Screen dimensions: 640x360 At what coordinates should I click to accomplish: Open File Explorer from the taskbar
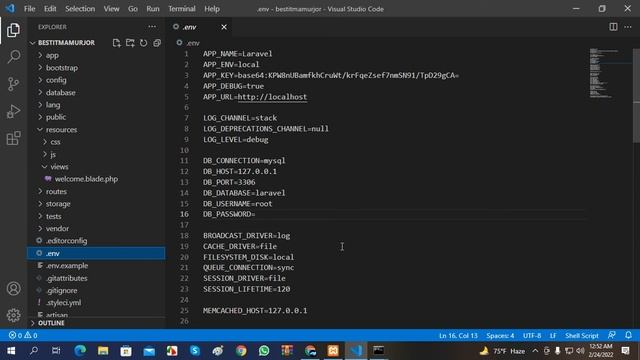pos(103,351)
